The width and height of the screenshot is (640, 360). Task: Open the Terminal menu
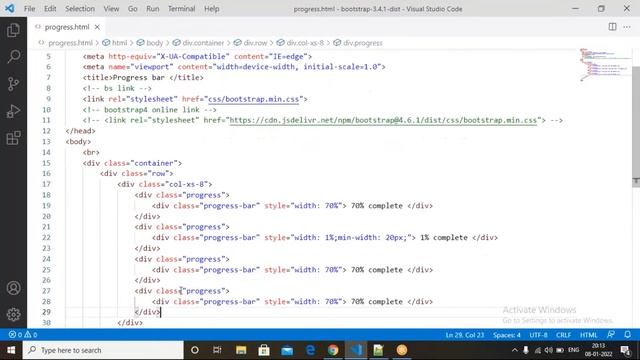click(182, 9)
